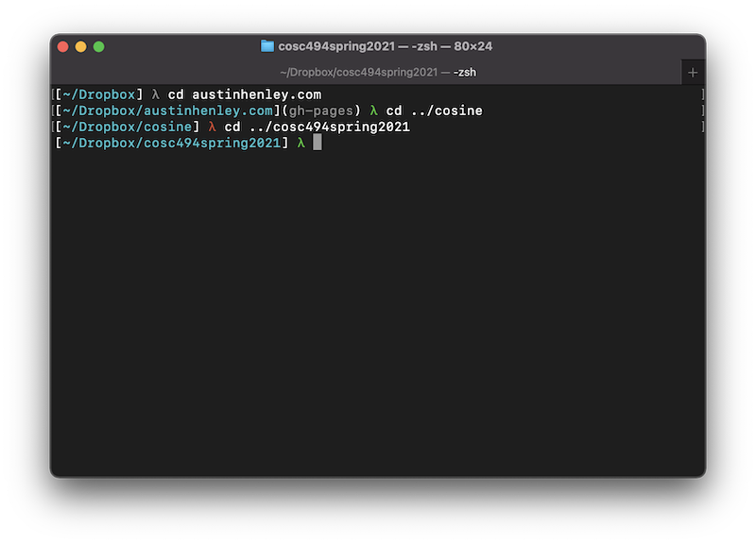Click the red λ prompt on the third line
The image size is (756, 544).
(210, 127)
